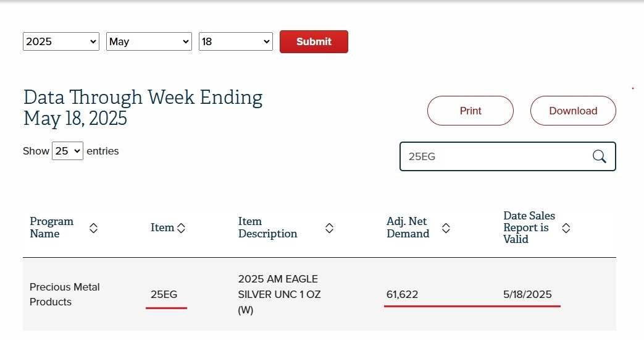Click the magnifying glass search icon
The image size is (644, 340).
tap(599, 156)
